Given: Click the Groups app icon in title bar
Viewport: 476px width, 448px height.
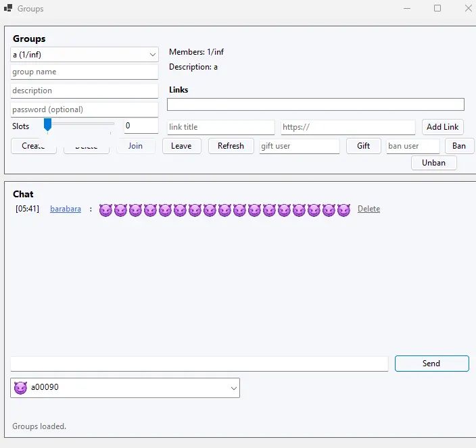Looking at the screenshot, I should point(8,9).
